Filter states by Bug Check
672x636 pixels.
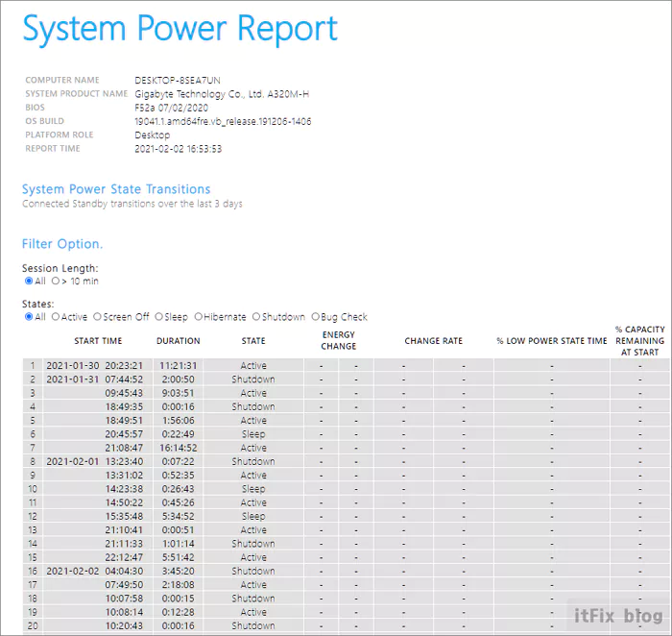click(316, 316)
